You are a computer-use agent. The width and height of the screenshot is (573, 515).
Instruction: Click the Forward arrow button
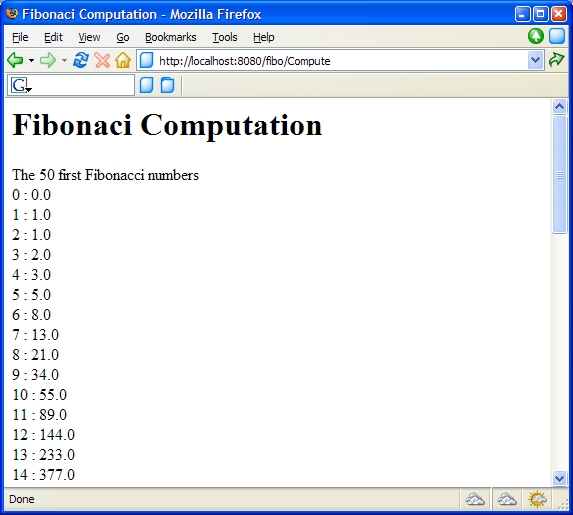pyautogui.click(x=48, y=60)
